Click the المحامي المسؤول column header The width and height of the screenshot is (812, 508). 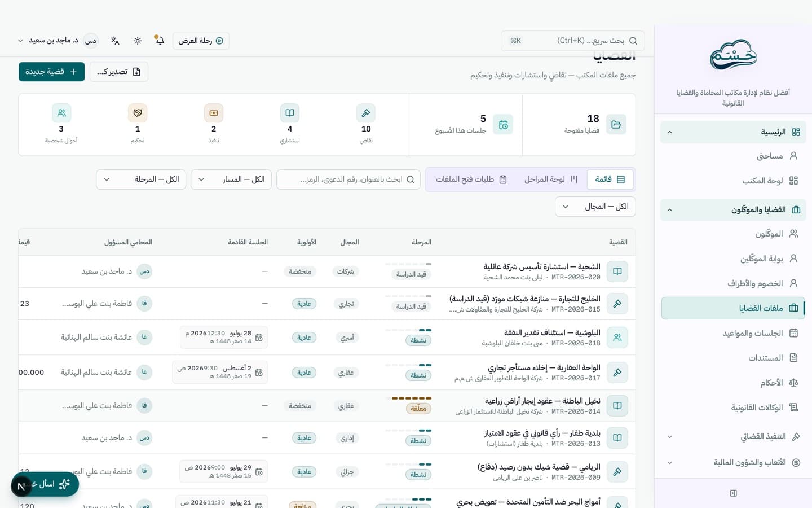(x=128, y=242)
